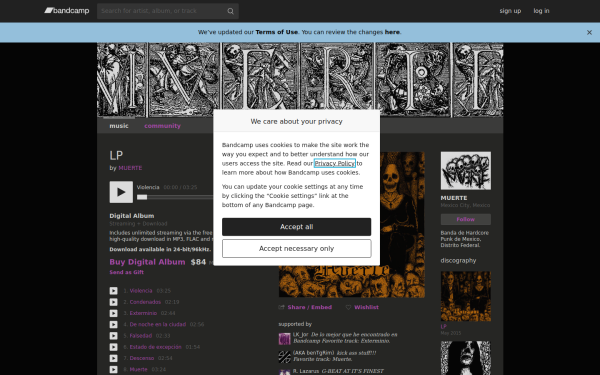The image size is (600, 375).
Task: Click the share arrow icon beside Share / Embed
Action: click(x=282, y=307)
